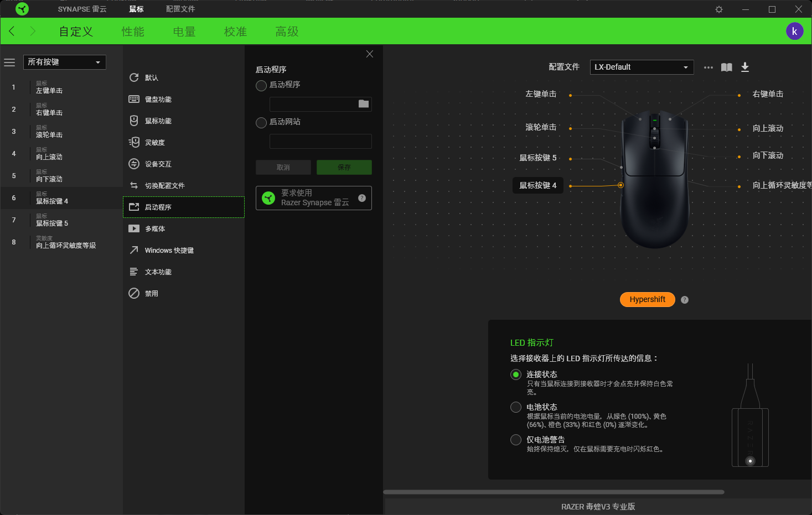The image size is (812, 515).
Task: Select row 4 向上滚动 in button list
Action: 61,154
